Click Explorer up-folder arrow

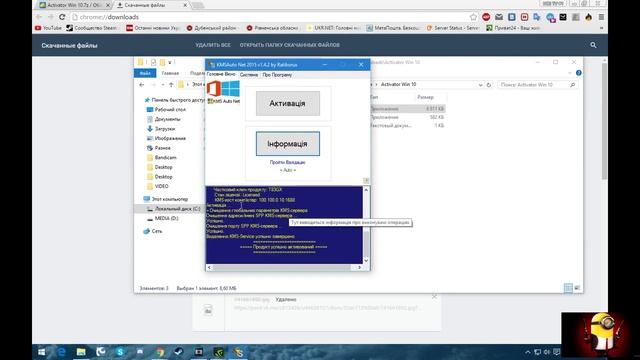coord(171,84)
